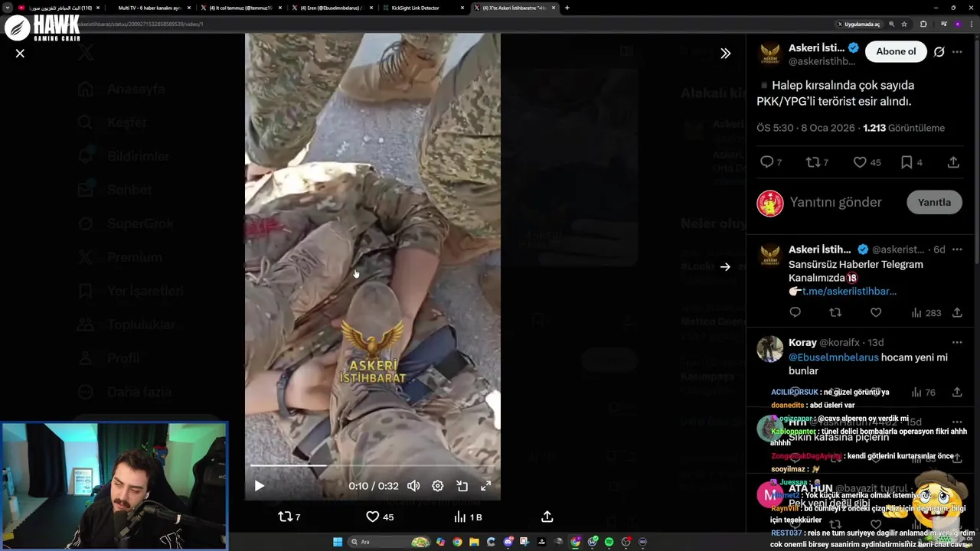Open File Explorer from the taskbar
The height and width of the screenshot is (551, 980).
474,542
